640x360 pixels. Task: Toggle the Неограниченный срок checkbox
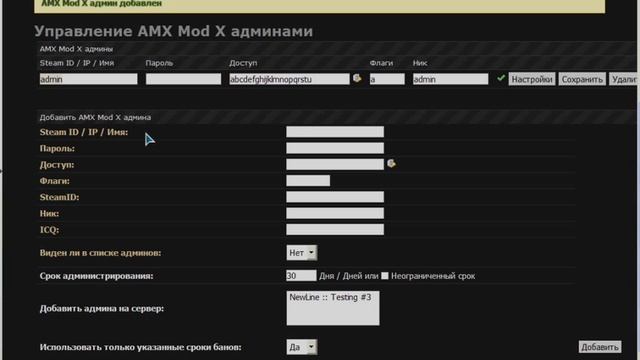(384, 276)
